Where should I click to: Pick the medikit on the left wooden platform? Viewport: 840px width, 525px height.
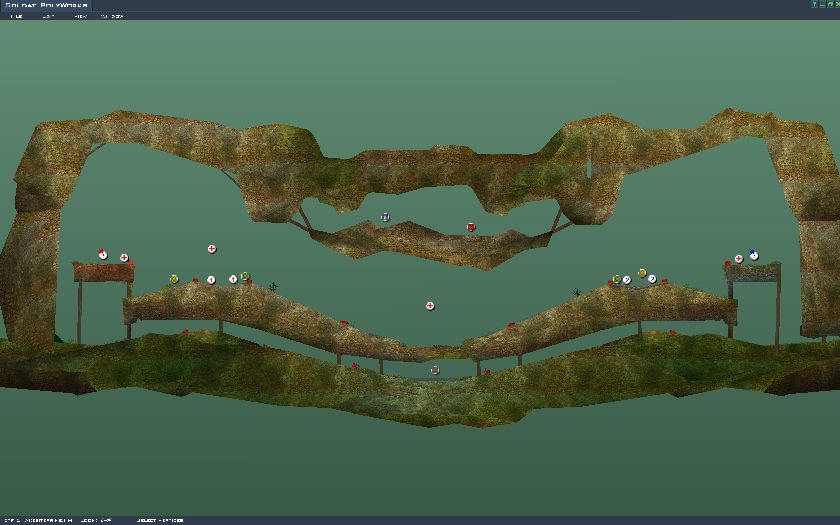coord(124,258)
